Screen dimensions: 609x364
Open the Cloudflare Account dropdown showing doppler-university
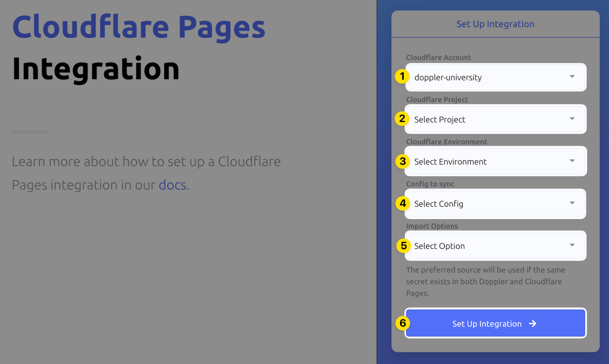495,77
